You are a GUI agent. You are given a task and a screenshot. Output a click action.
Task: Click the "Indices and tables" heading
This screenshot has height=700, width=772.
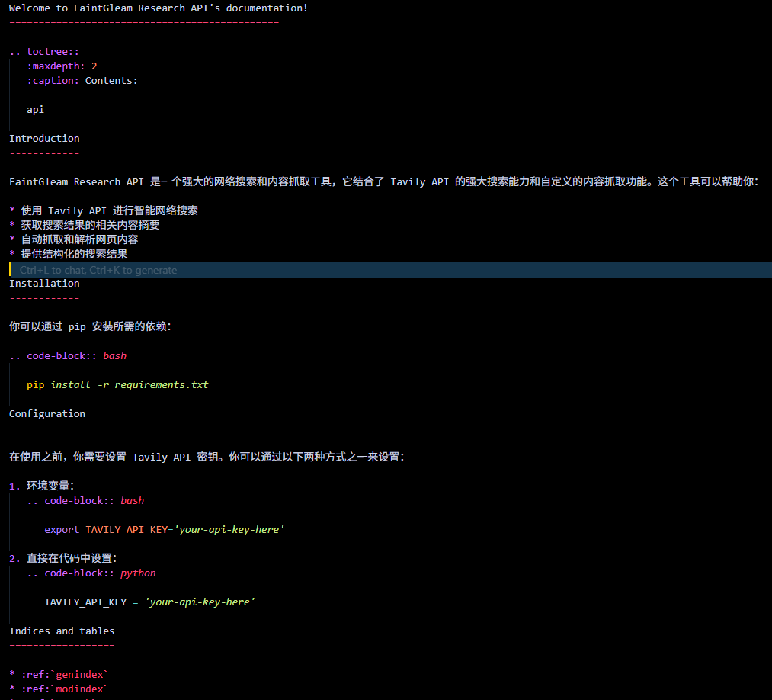point(62,631)
